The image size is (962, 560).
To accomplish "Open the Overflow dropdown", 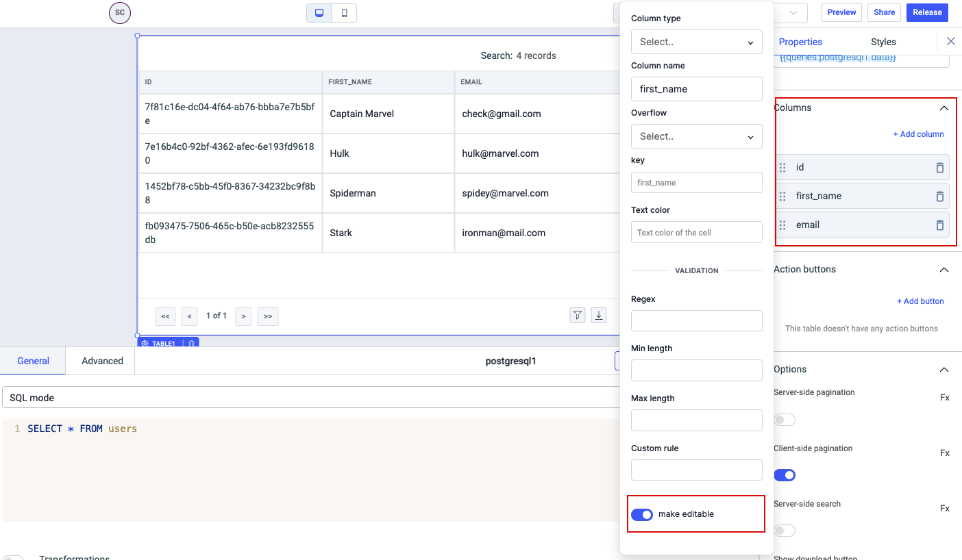I will click(x=696, y=136).
